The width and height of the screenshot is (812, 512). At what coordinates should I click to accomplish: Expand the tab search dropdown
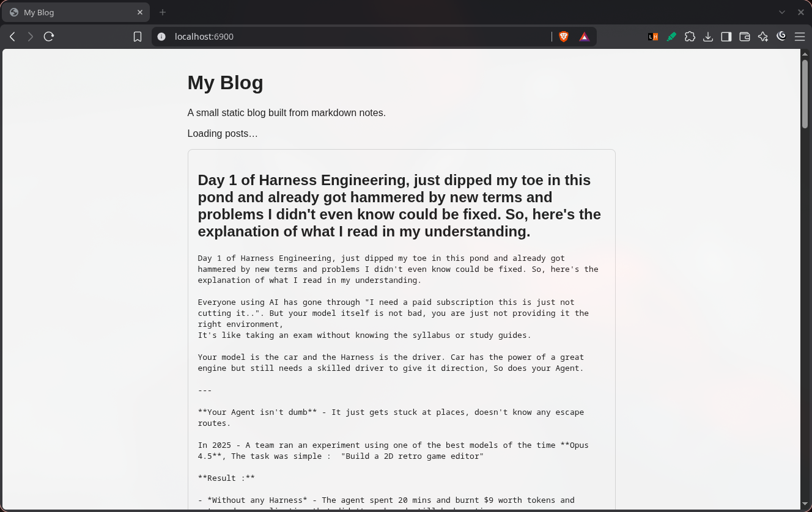[782, 12]
